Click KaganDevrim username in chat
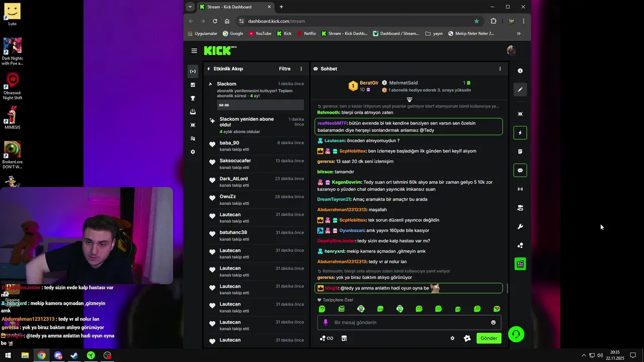This screenshot has width=644, height=362. coord(347,182)
